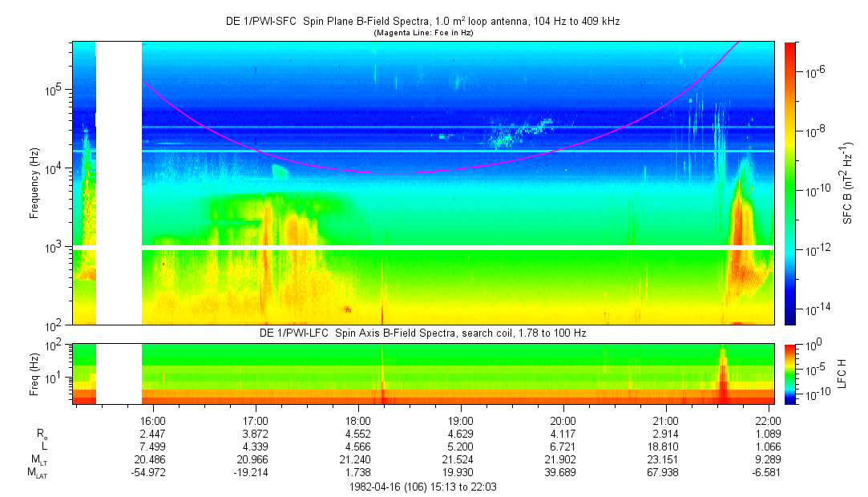
Task: Click the Re row label
Action: [x=39, y=434]
